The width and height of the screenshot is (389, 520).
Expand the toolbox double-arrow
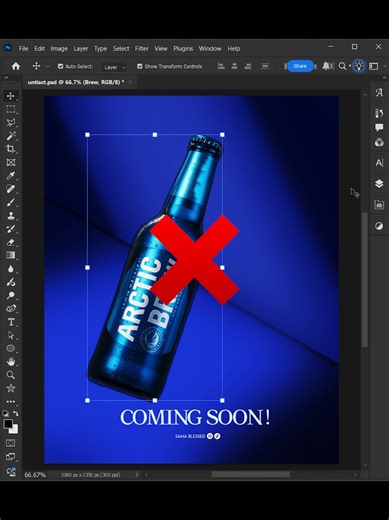click(x=6, y=77)
